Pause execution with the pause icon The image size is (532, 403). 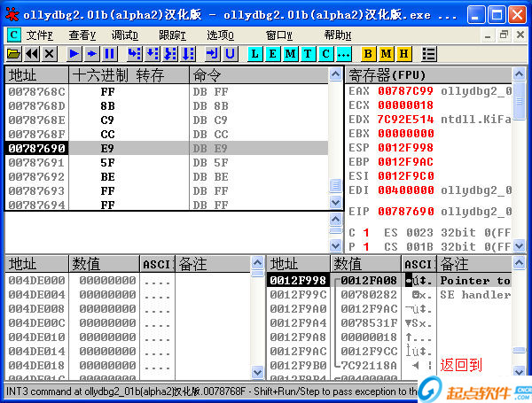coord(110,53)
